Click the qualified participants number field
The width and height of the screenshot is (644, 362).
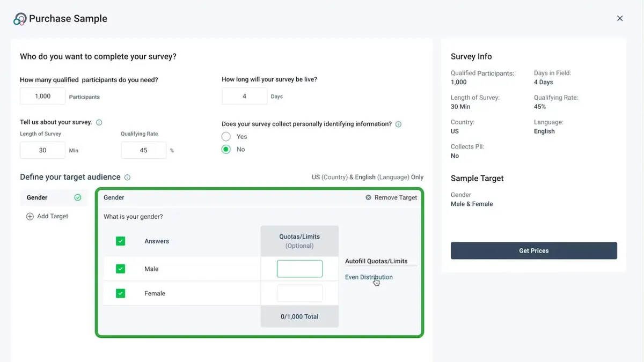pyautogui.click(x=42, y=97)
